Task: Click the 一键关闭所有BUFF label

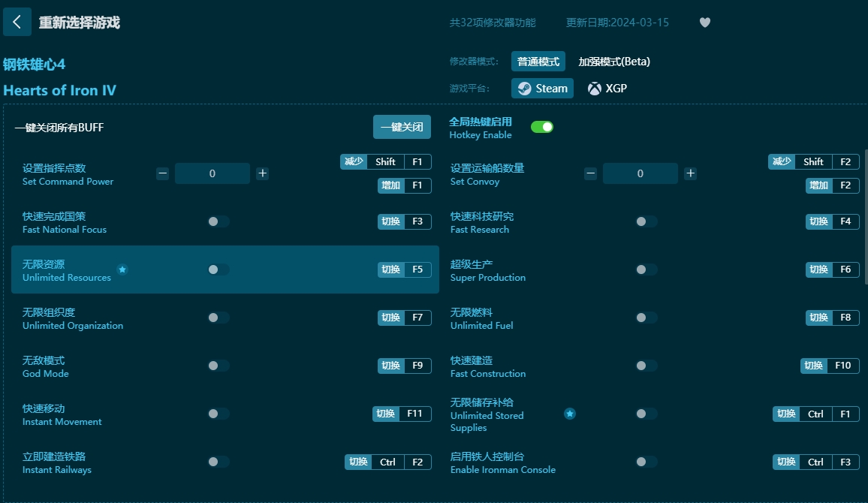Action: pyautogui.click(x=59, y=128)
